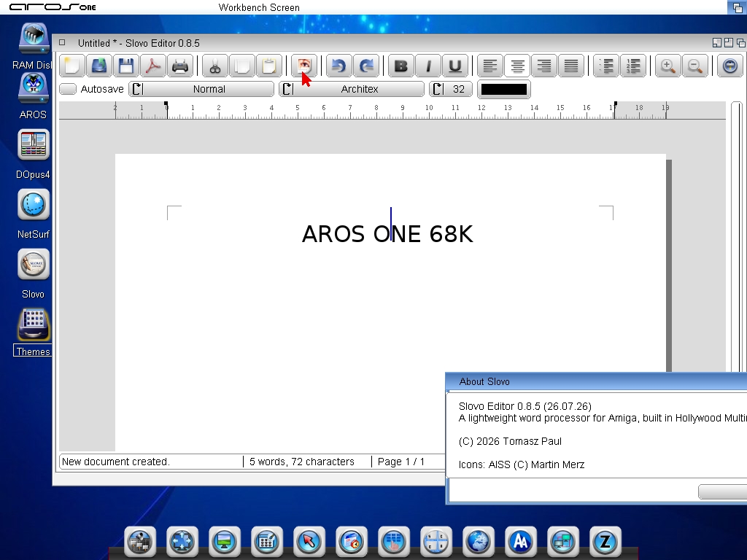The width and height of the screenshot is (747, 560).
Task: Open the font size 32 selector
Action: [451, 89]
